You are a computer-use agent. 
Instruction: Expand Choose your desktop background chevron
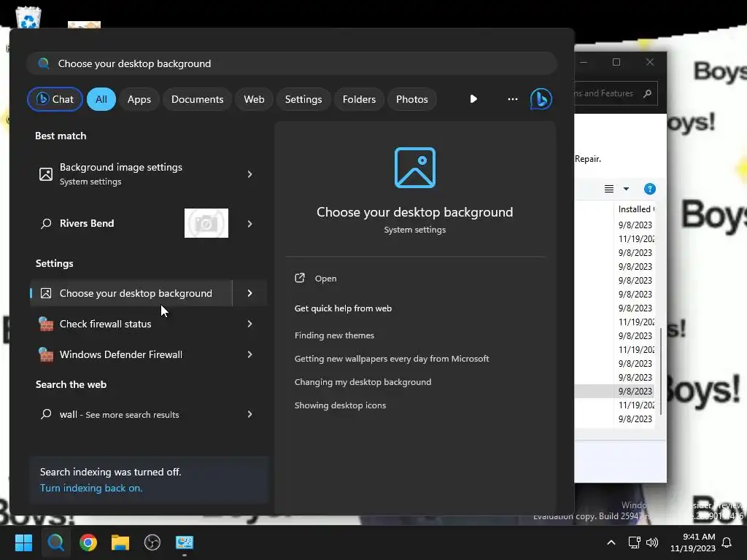(x=249, y=293)
